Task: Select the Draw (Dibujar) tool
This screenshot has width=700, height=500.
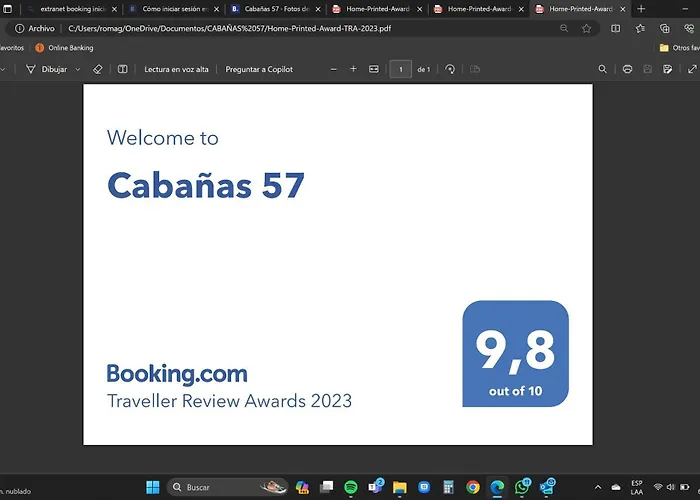Action: click(x=46, y=69)
